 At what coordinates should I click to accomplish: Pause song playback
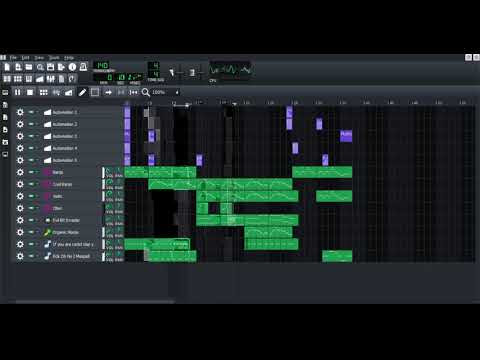(18, 92)
